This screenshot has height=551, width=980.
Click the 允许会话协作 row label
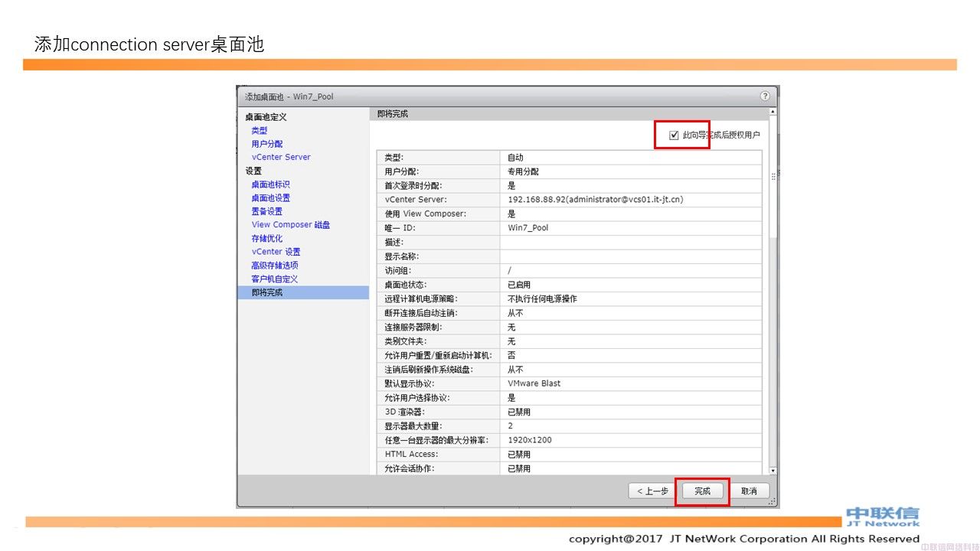[x=409, y=468]
